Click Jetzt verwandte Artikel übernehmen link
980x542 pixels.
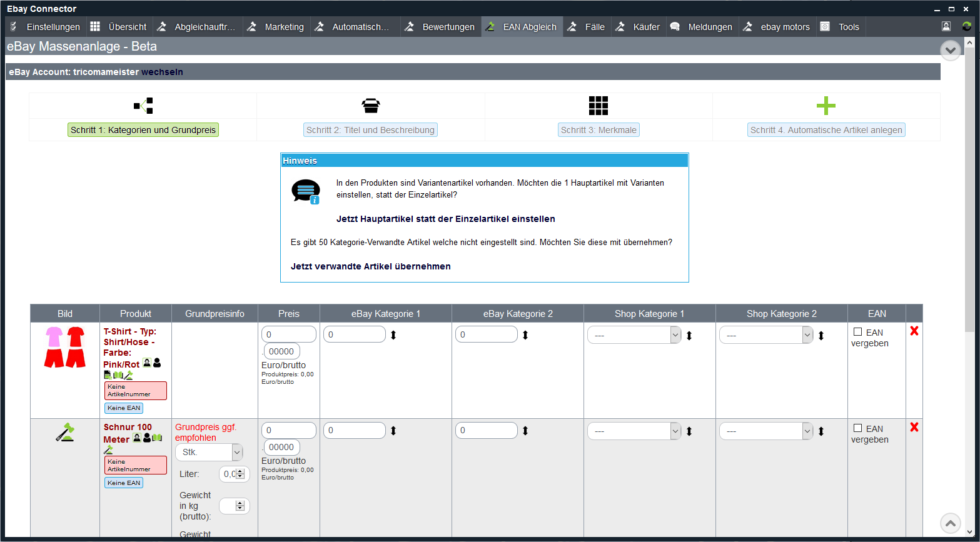[371, 266]
